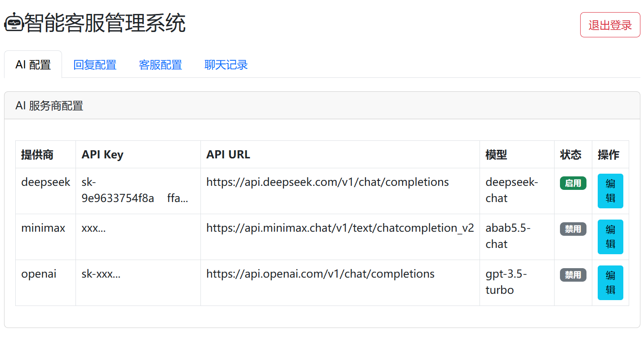This screenshot has height=355, width=644.
Task: Open the 客服配置 tab
Action: (x=160, y=65)
